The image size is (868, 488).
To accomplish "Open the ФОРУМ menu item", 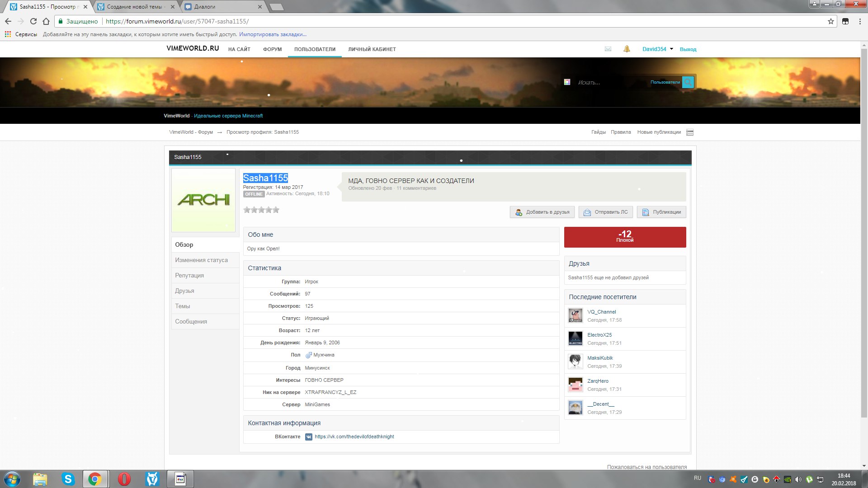I will (272, 49).
